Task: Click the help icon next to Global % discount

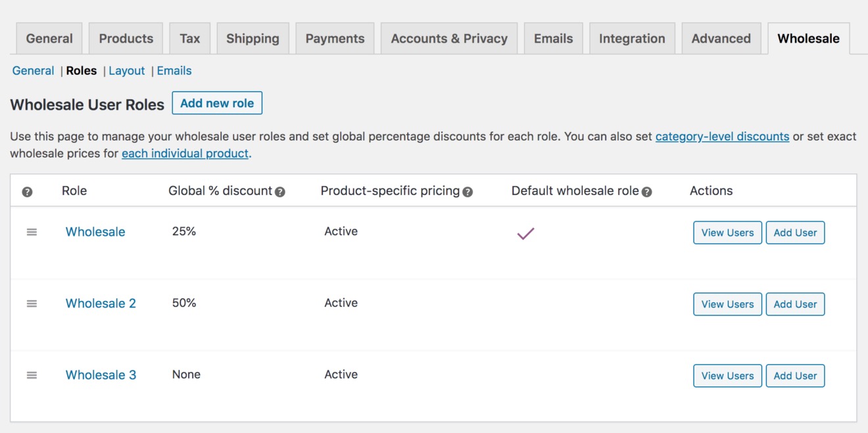Action: [280, 192]
